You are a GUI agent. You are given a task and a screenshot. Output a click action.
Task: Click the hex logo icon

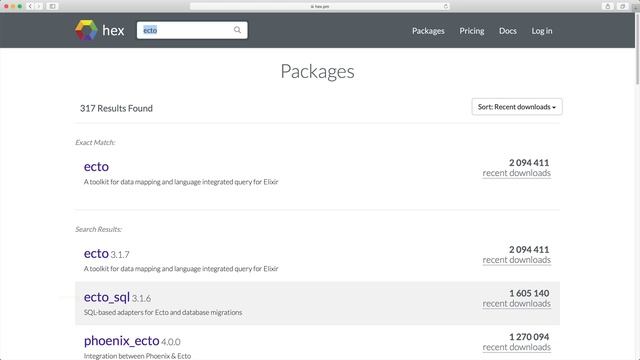point(86,30)
